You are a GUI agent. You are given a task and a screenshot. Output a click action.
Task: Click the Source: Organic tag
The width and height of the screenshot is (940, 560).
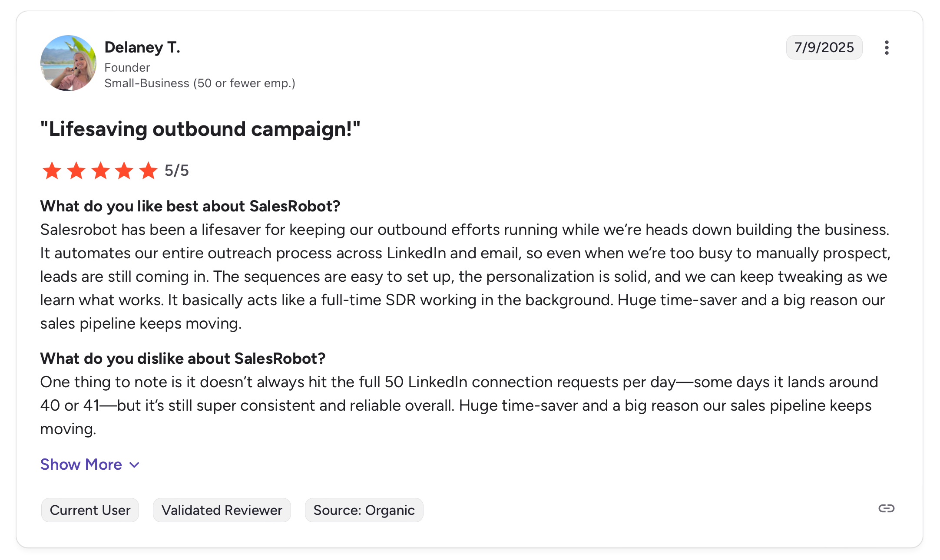coord(364,510)
